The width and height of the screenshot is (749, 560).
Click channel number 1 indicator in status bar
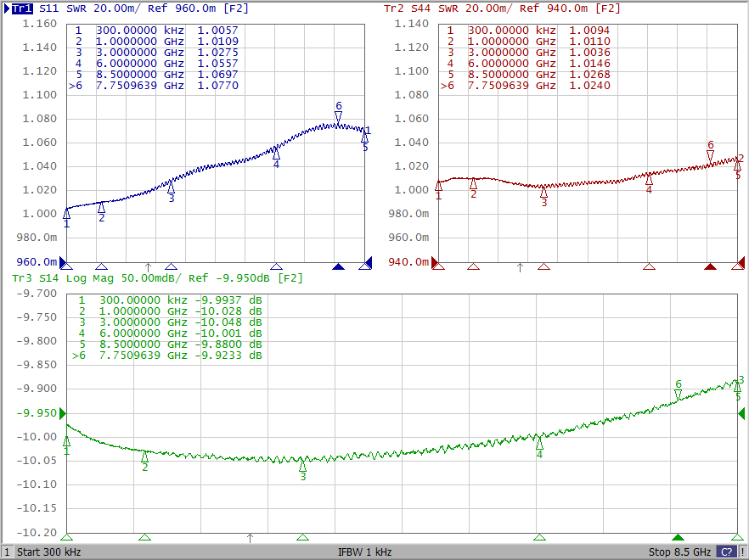point(7,552)
